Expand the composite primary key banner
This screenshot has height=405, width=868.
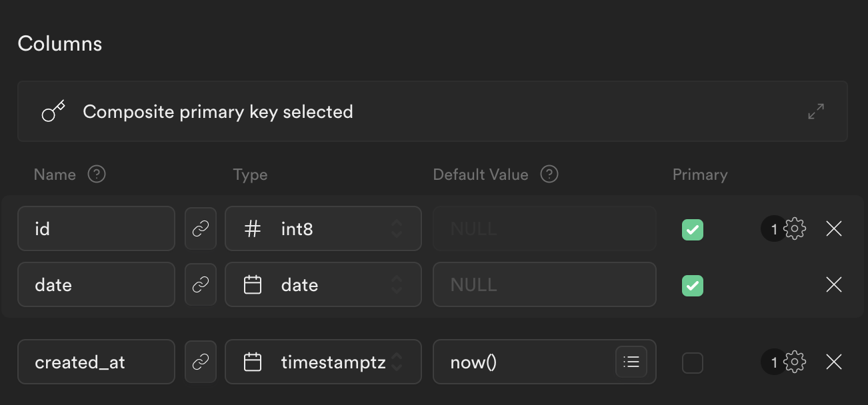coord(816,111)
